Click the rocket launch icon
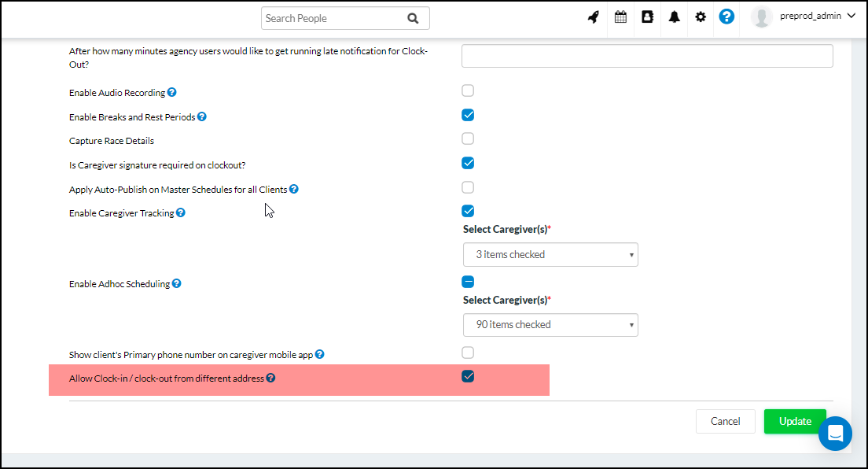This screenshot has height=469, width=868. point(593,16)
